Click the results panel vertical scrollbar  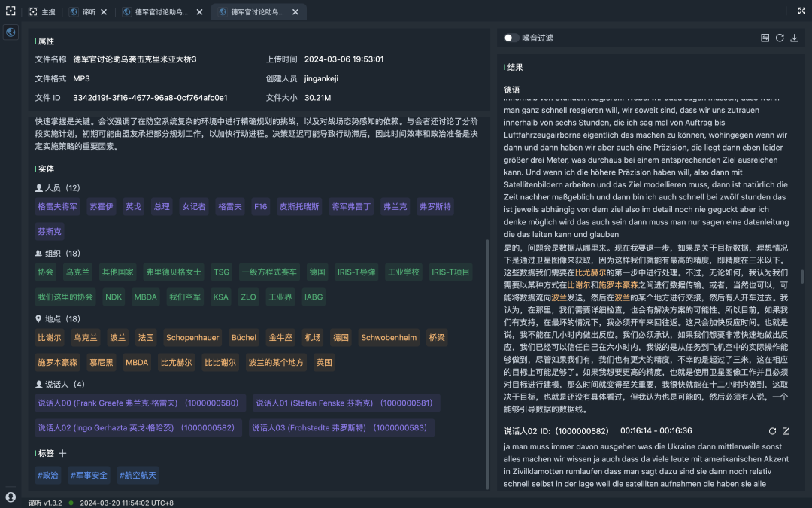coord(801,277)
